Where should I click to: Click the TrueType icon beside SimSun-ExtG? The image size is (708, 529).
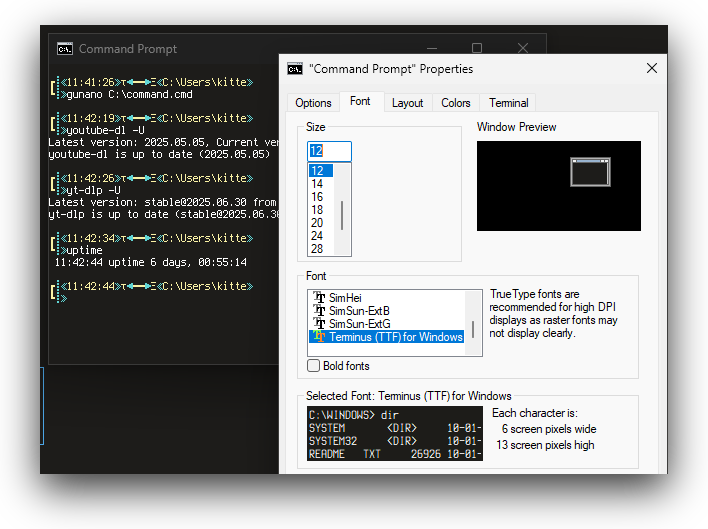click(320, 324)
